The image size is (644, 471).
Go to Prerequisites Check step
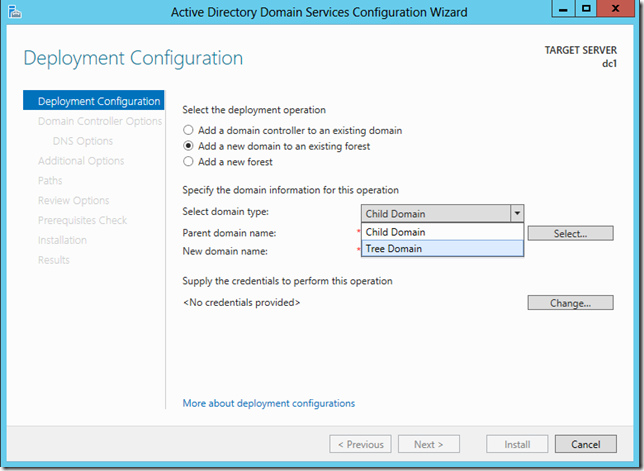pos(82,220)
